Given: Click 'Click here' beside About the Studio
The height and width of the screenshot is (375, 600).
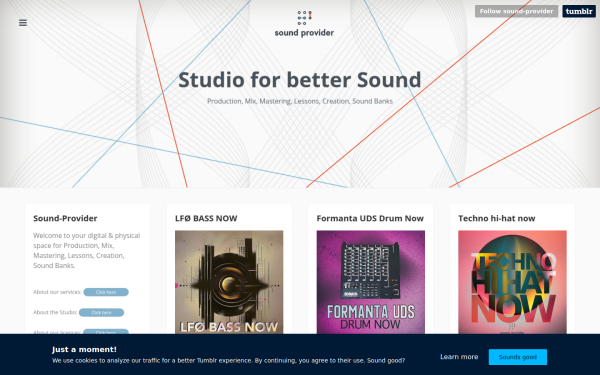Looking at the screenshot, I should 101,312.
